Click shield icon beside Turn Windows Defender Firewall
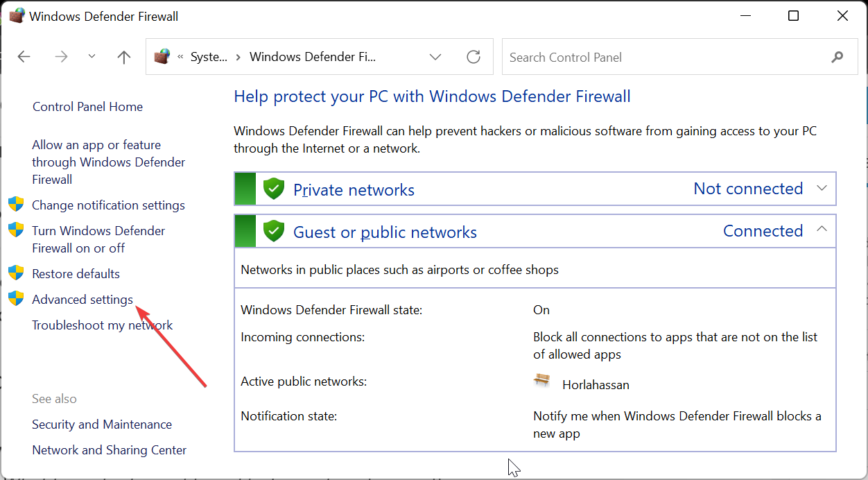The height and width of the screenshot is (480, 868). point(16,230)
